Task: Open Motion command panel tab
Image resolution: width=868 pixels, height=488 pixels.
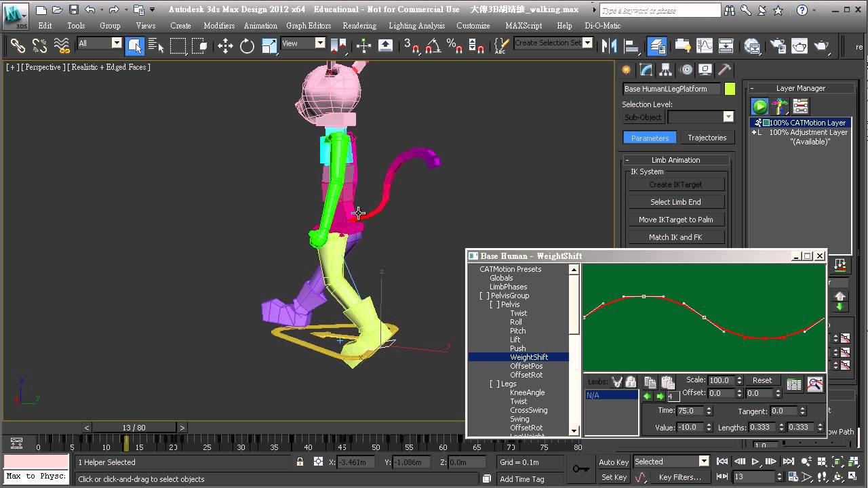Action: (x=686, y=70)
